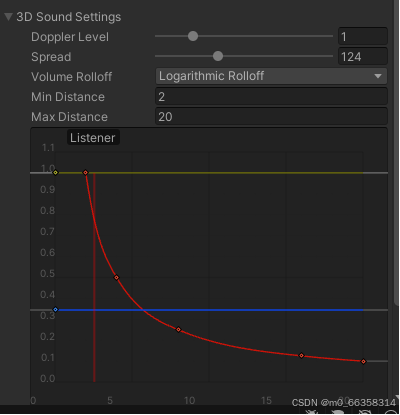Image resolution: width=400 pixels, height=415 pixels.
Task: Select the yellow curve keyframe at 1.0
Action: coord(56,172)
